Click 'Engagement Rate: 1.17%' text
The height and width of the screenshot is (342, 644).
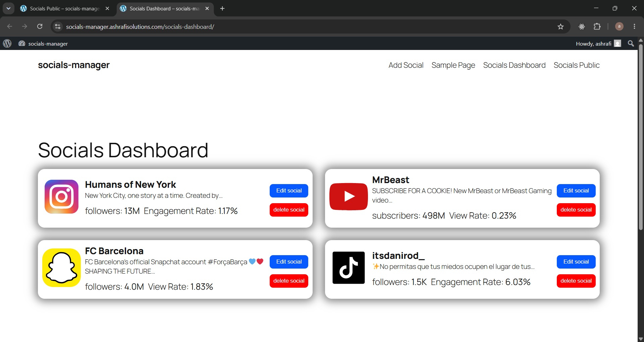point(191,211)
